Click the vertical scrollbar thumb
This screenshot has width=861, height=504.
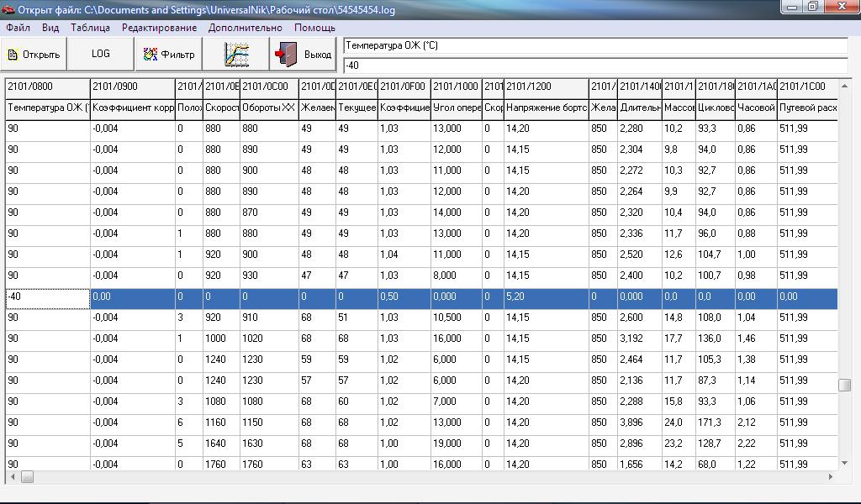pyautogui.click(x=844, y=385)
